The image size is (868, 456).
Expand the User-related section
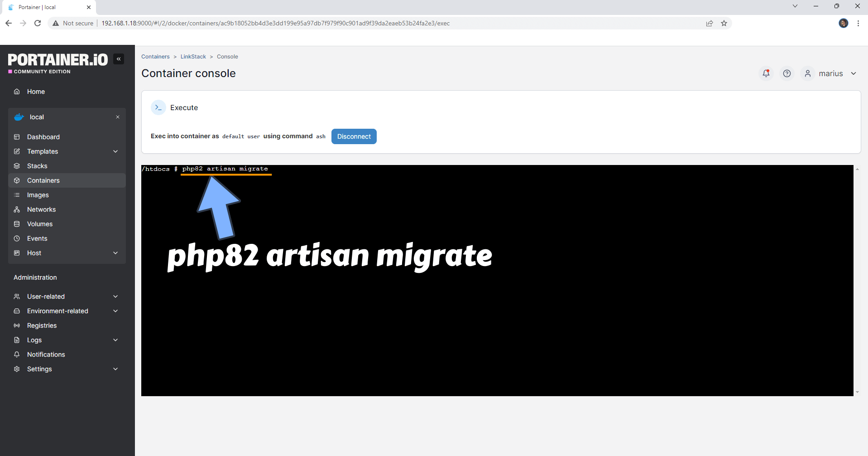coord(115,296)
